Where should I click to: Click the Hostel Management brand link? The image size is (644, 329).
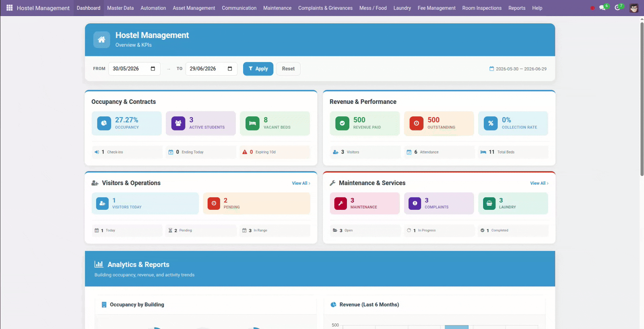(x=43, y=8)
